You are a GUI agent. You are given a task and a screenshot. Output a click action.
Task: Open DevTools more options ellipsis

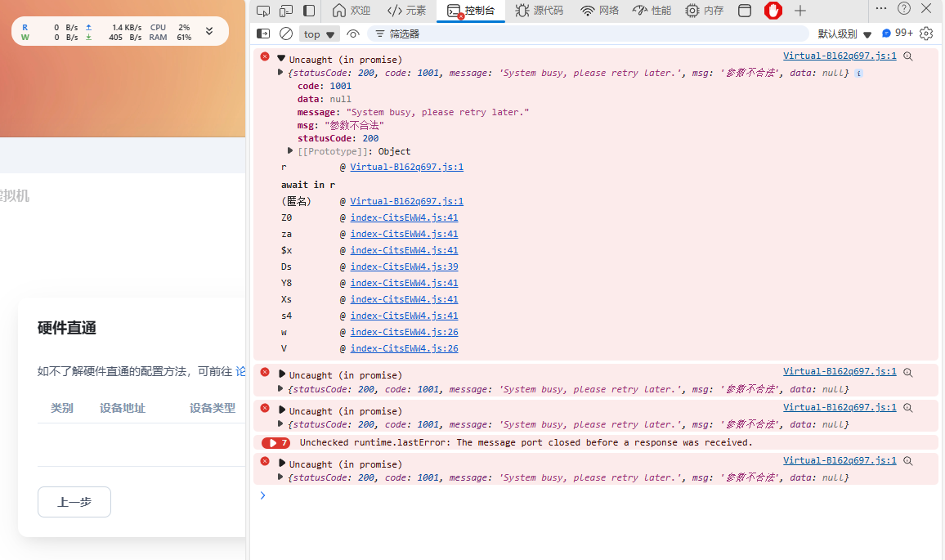pyautogui.click(x=881, y=8)
